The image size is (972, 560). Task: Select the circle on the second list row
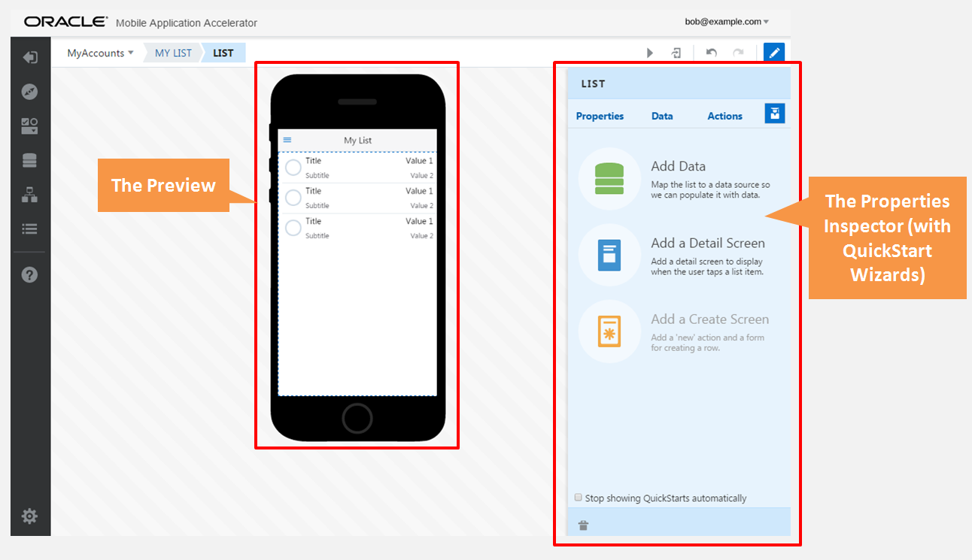click(x=293, y=198)
